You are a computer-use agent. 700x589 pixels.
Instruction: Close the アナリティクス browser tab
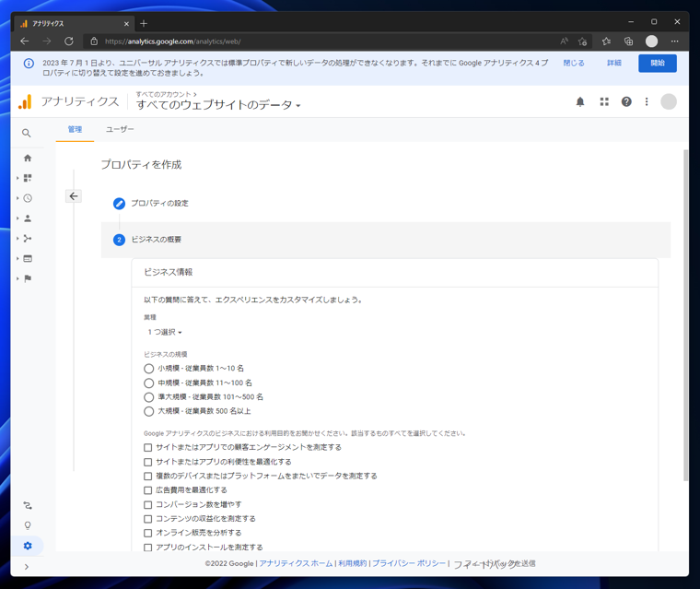pos(126,24)
